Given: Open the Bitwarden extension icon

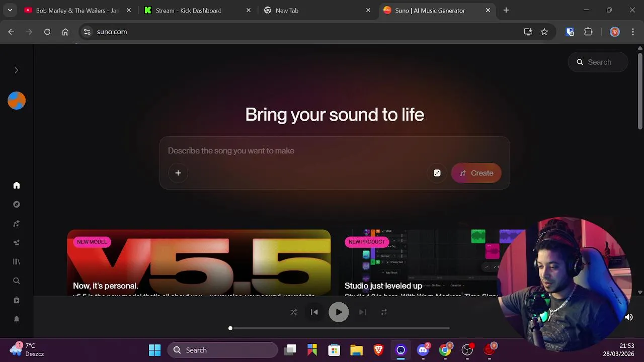Looking at the screenshot, I should (x=570, y=32).
